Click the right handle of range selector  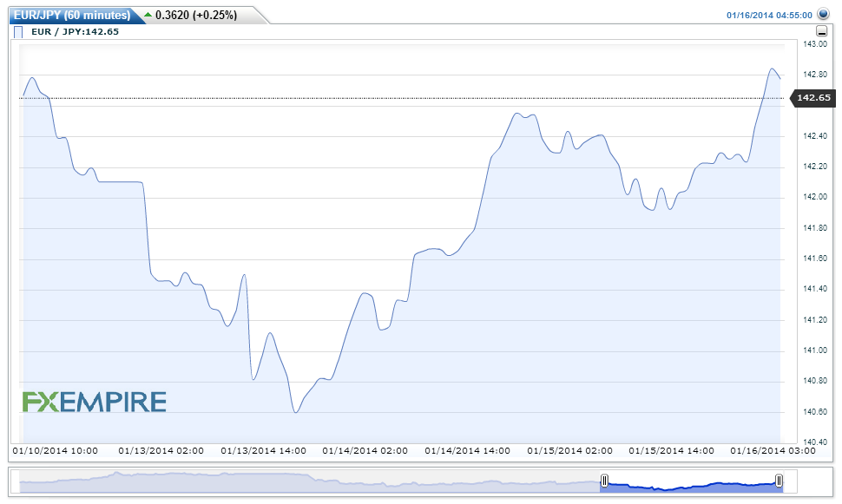779,481
